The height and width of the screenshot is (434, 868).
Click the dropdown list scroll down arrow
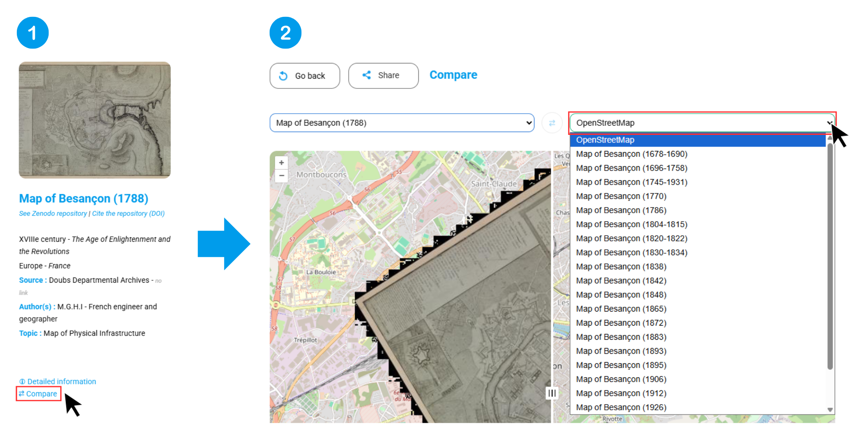point(830,410)
